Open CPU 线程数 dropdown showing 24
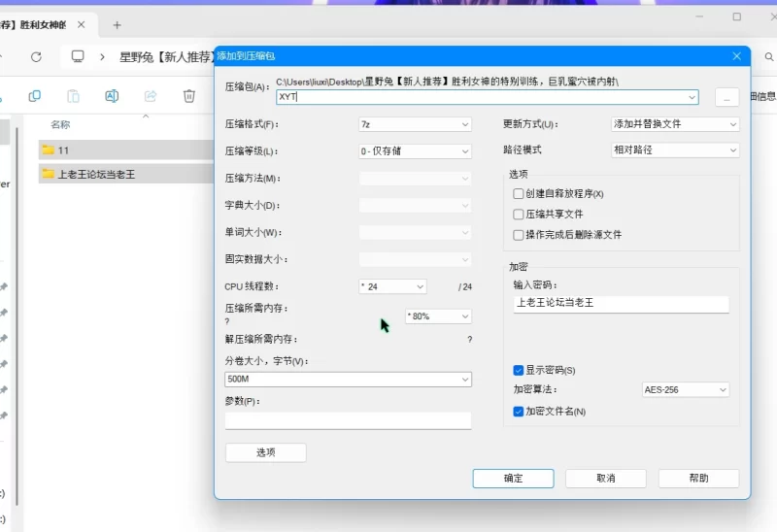Viewport: 777px width, 532px height. pos(392,286)
